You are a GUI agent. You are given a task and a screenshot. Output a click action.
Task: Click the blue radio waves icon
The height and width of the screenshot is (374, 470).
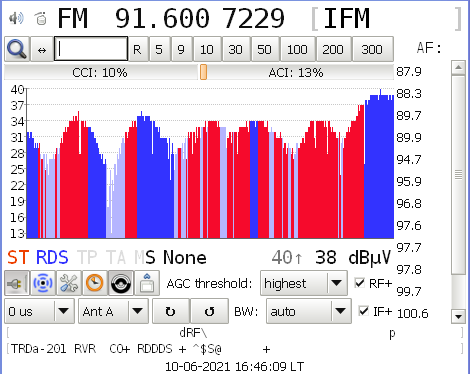click(43, 283)
